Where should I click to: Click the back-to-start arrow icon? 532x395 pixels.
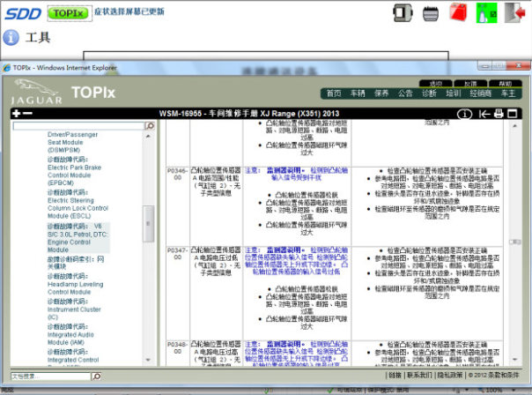tap(484, 114)
